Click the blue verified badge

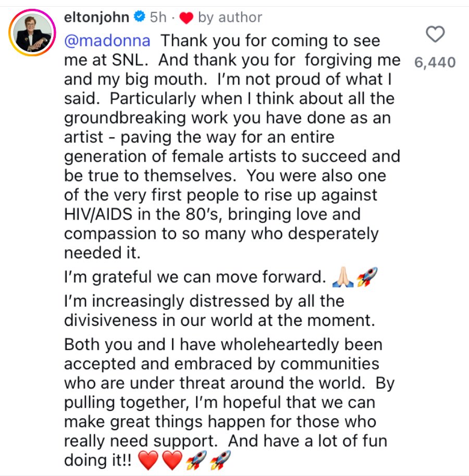140,16
